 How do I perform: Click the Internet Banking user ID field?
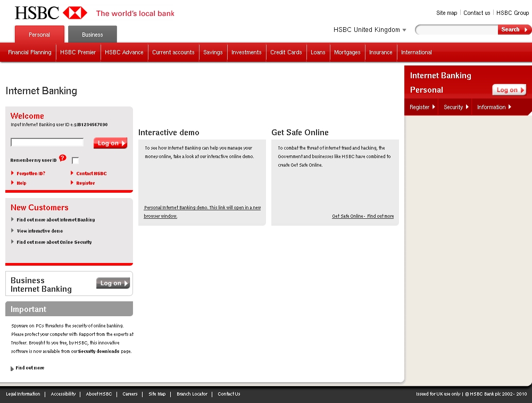(47, 142)
